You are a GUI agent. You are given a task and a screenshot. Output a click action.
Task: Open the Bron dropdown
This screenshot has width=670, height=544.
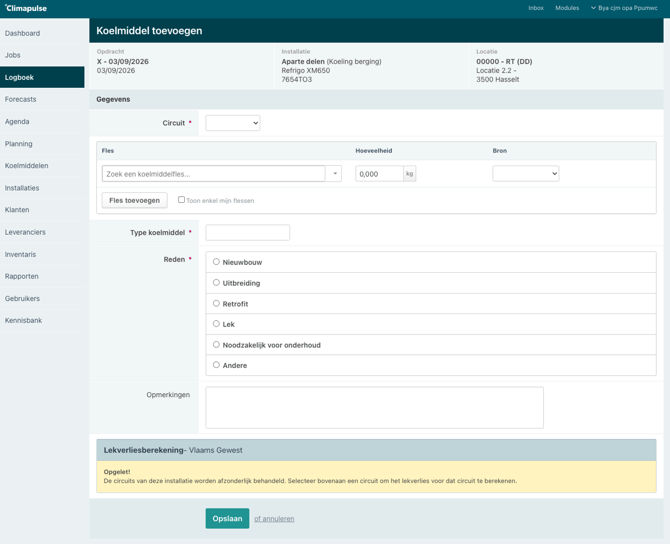pos(526,174)
